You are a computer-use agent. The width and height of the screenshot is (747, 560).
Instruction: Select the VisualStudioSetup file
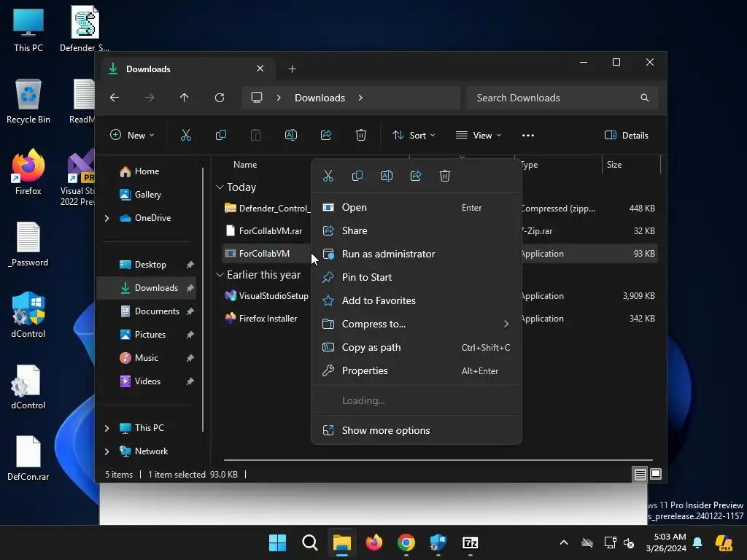click(274, 296)
